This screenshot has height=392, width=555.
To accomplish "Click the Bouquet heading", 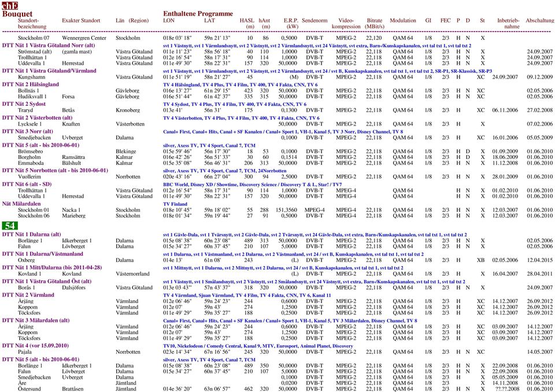I will point(17,14).
